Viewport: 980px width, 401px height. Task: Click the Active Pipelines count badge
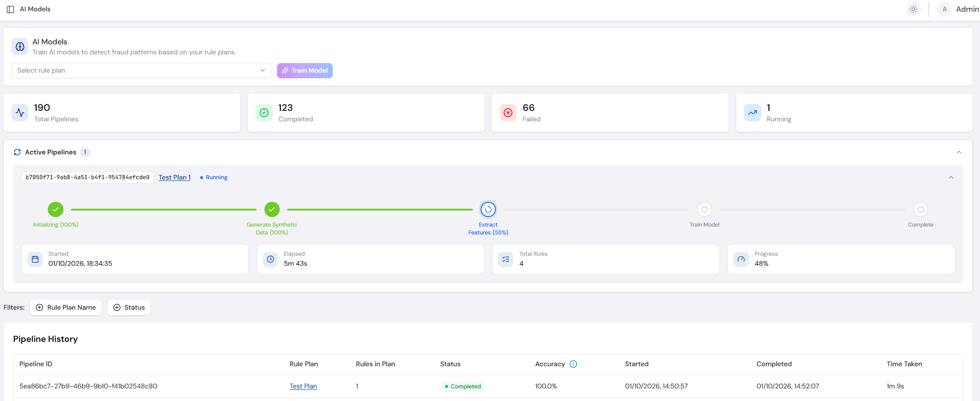tap(85, 152)
